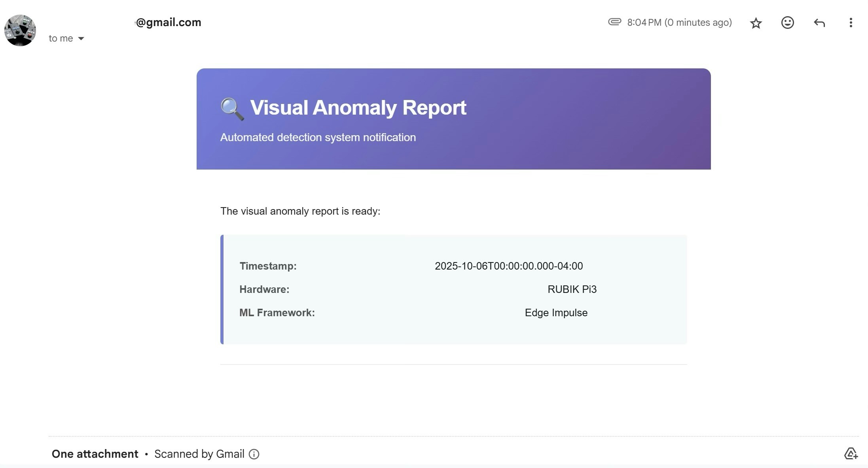Click the 'One attachment' label
The height and width of the screenshot is (468, 868).
95,454
